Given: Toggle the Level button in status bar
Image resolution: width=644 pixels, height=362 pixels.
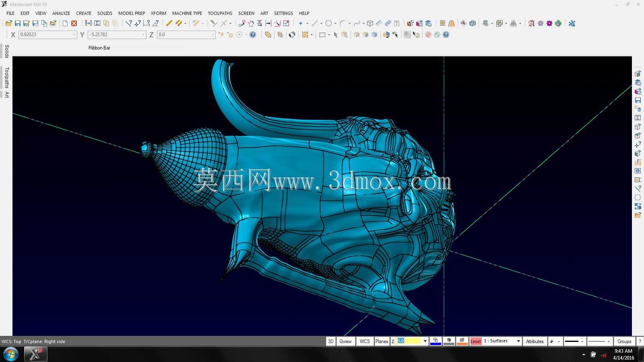Looking at the screenshot, I should coord(476,341).
